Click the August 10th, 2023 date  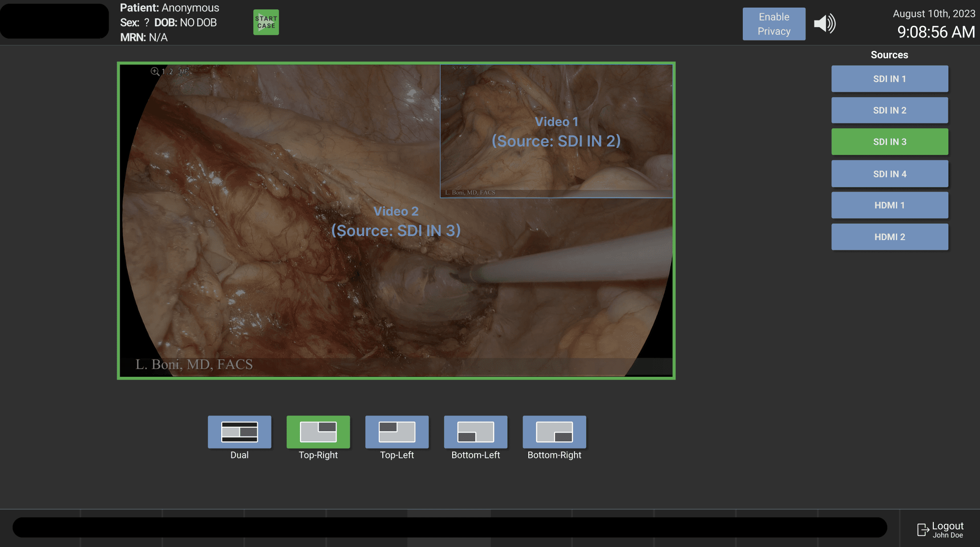[934, 14]
